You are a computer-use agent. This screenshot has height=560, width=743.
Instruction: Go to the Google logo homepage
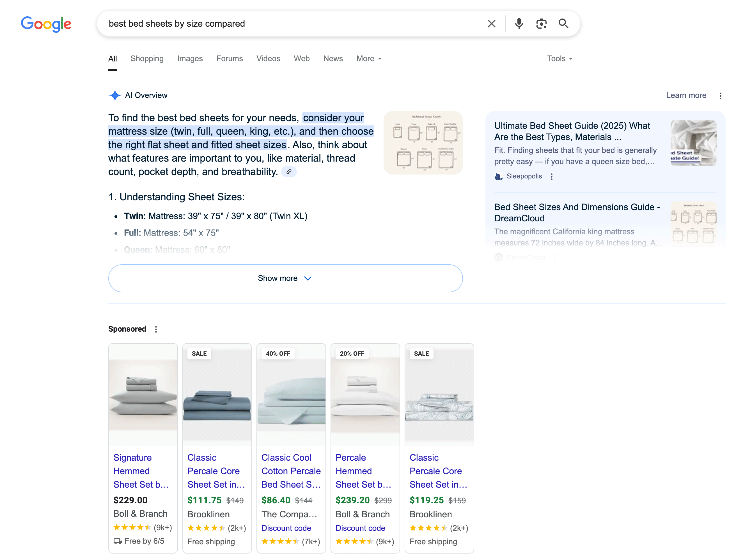[x=46, y=24]
